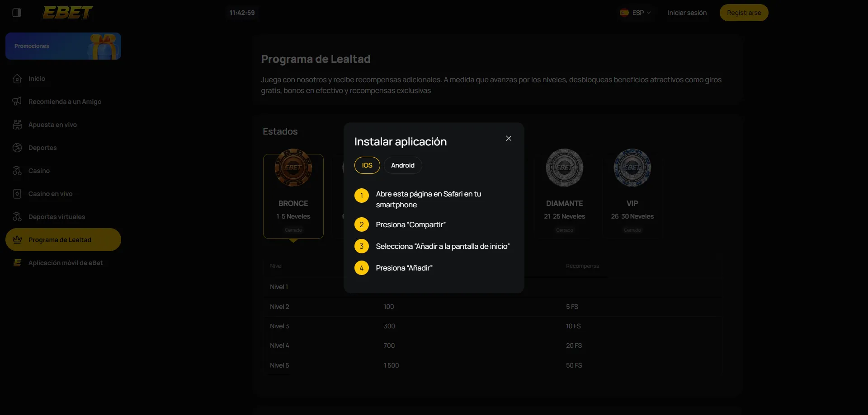This screenshot has width=868, height=415.
Task: Open the Deportes section
Action: click(x=63, y=148)
